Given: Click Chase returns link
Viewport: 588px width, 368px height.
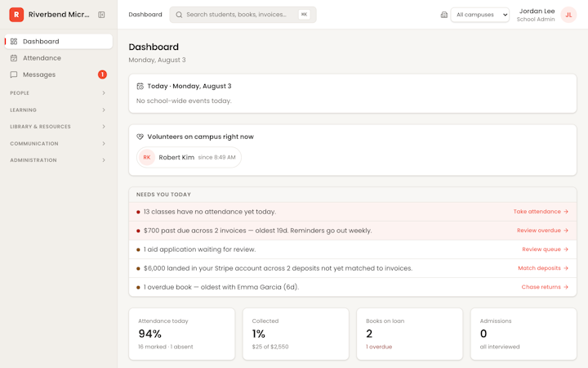Looking at the screenshot, I should [545, 286].
